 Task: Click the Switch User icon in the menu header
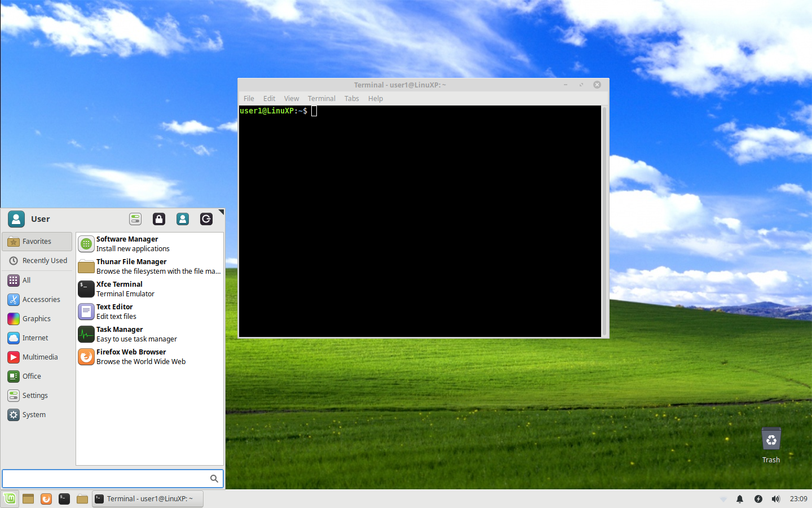click(x=183, y=219)
